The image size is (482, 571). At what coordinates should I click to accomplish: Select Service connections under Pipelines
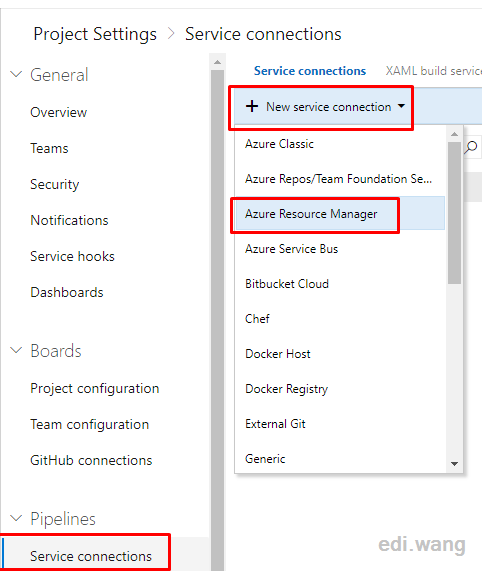click(91, 556)
